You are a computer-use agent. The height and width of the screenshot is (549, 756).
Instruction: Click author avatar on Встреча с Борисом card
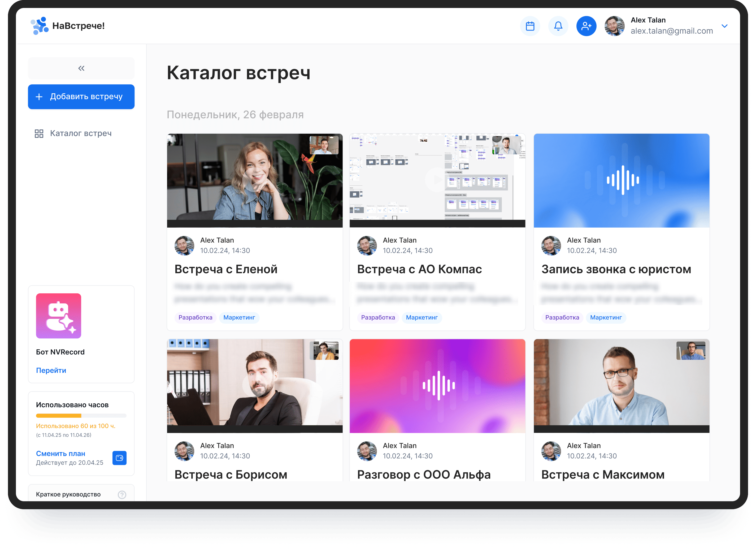(184, 451)
